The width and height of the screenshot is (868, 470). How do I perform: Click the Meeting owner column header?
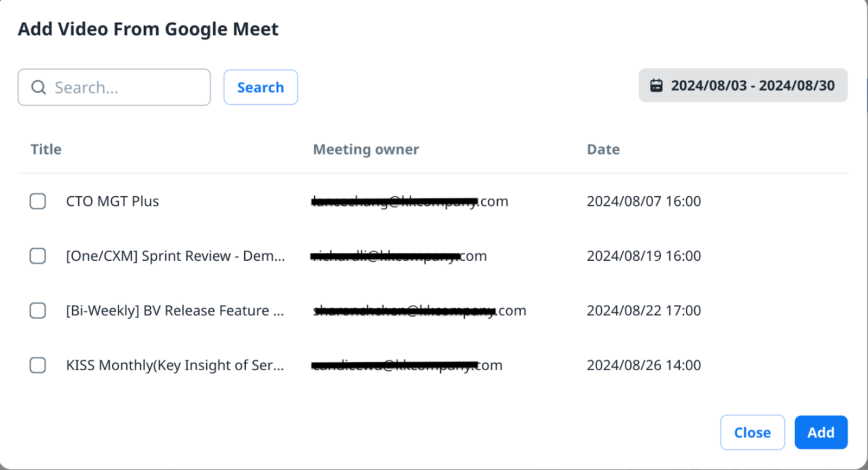(366, 150)
